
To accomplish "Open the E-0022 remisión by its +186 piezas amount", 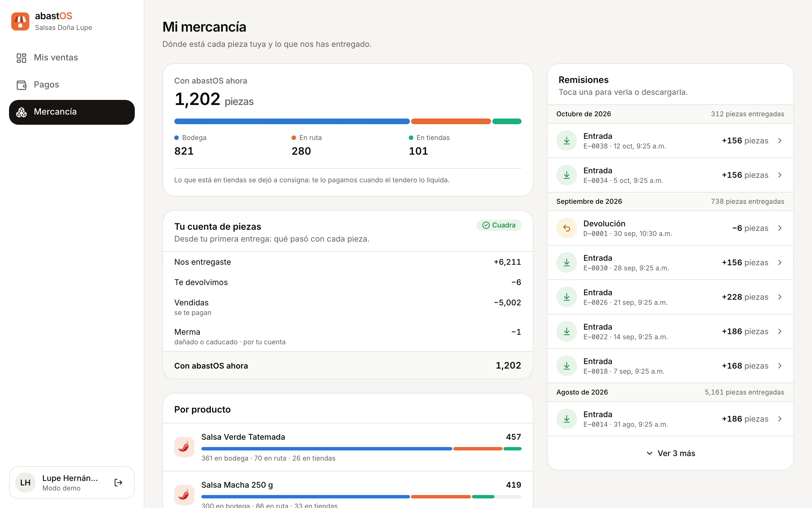I will (x=745, y=331).
